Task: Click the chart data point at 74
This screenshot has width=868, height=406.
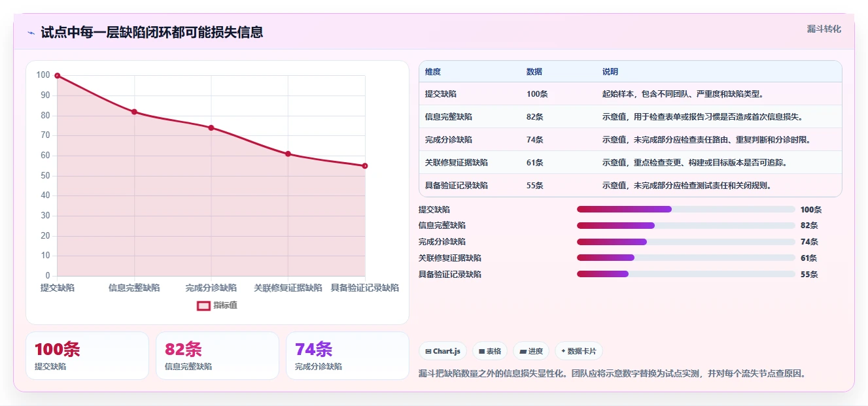Action: tap(211, 127)
